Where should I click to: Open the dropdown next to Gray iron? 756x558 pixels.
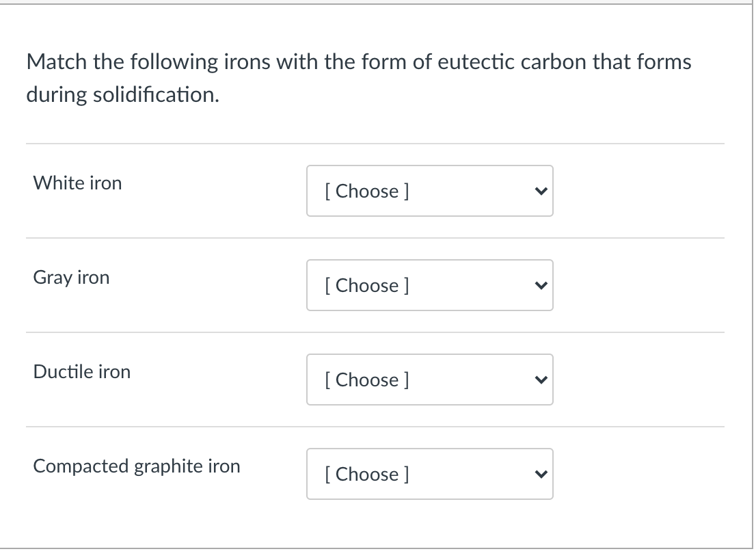tap(429, 285)
